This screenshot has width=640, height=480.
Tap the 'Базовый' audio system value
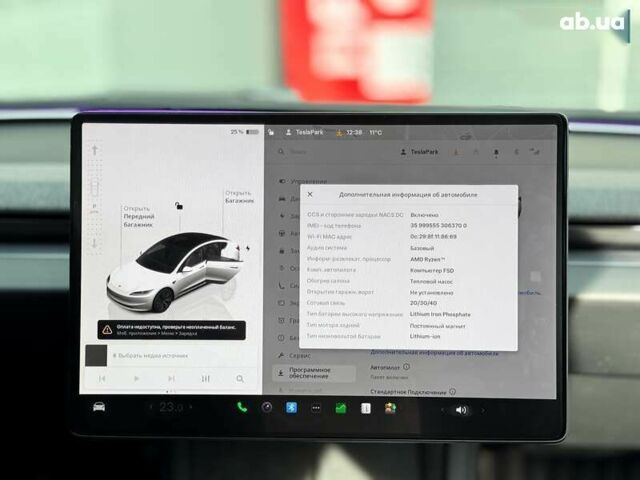[422, 248]
